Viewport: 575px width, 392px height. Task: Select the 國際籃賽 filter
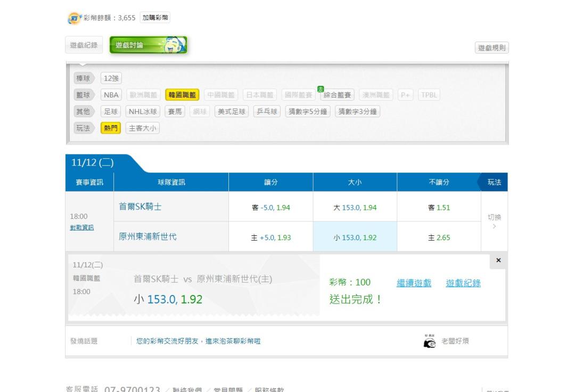[299, 95]
